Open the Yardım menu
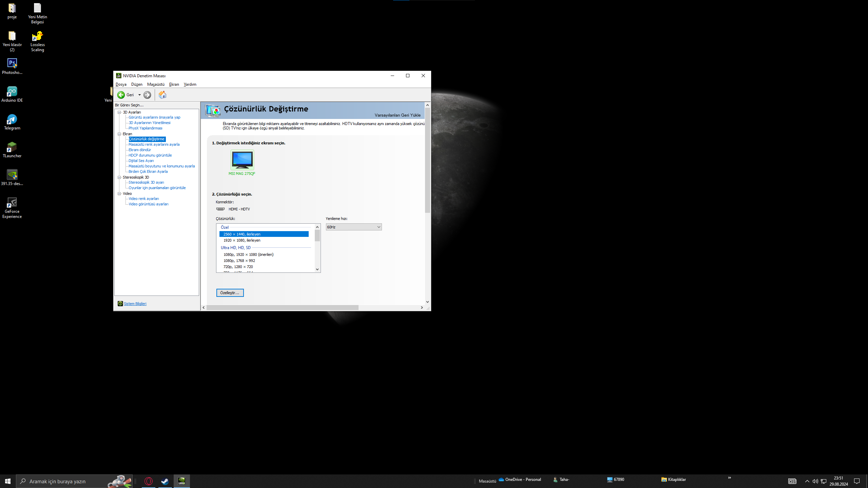This screenshot has width=868, height=488. 190,84
